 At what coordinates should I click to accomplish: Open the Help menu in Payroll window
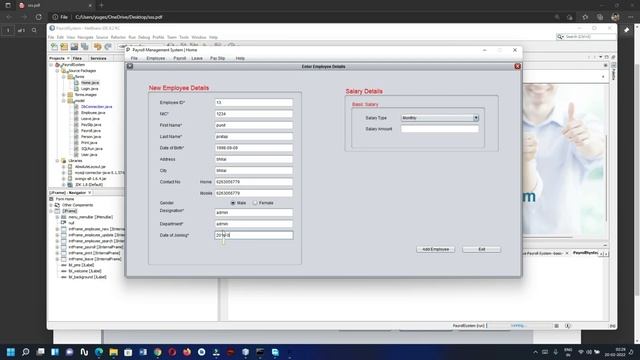point(240,58)
